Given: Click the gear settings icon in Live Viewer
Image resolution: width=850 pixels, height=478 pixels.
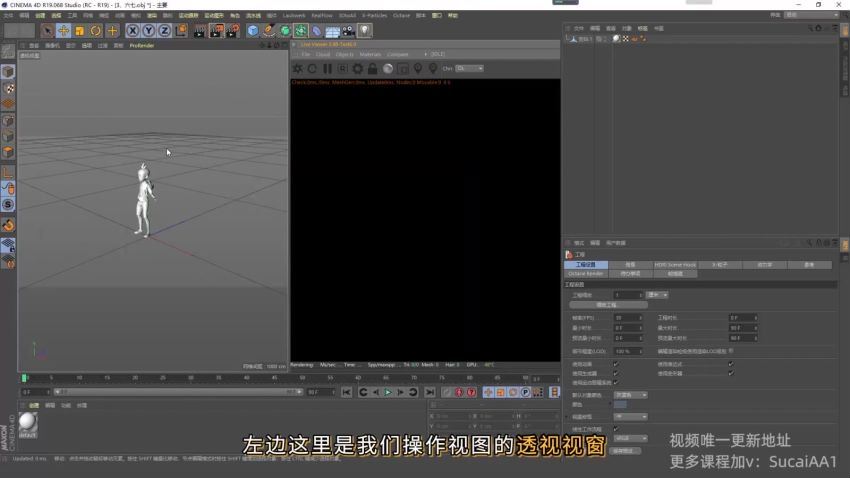Looking at the screenshot, I should [x=357, y=68].
